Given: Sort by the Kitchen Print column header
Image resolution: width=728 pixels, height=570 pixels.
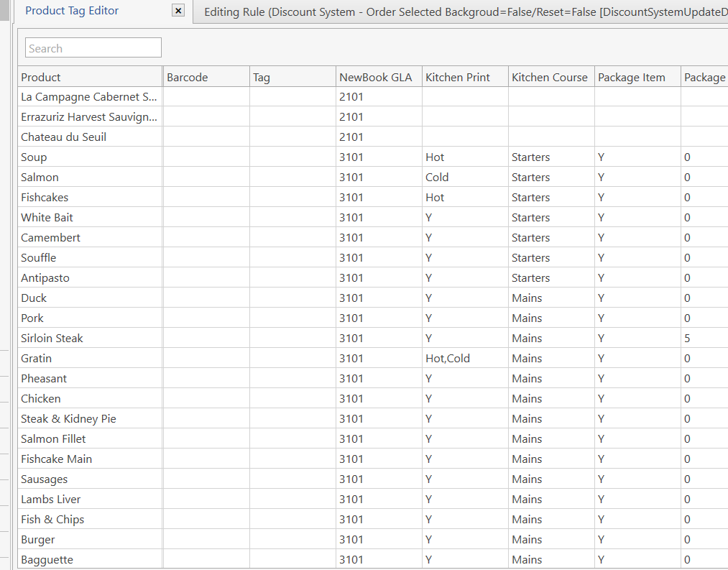Looking at the screenshot, I should pyautogui.click(x=465, y=77).
